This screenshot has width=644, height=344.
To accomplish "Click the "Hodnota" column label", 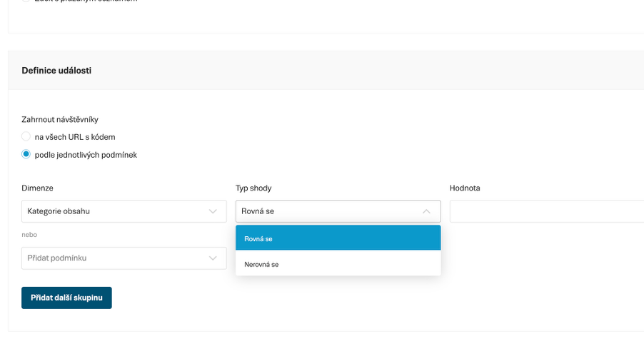I will [465, 188].
